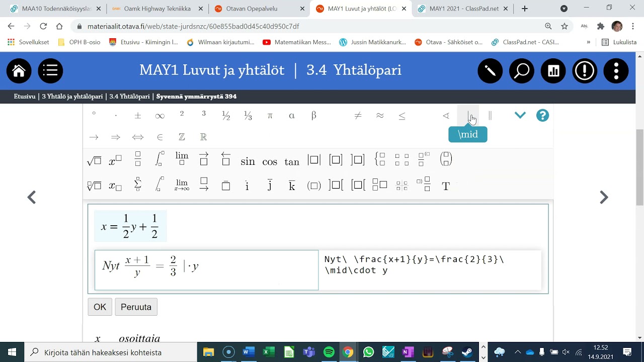Confirm the equation with the OK button
Viewport: 644px width, 362px height.
[100, 307]
